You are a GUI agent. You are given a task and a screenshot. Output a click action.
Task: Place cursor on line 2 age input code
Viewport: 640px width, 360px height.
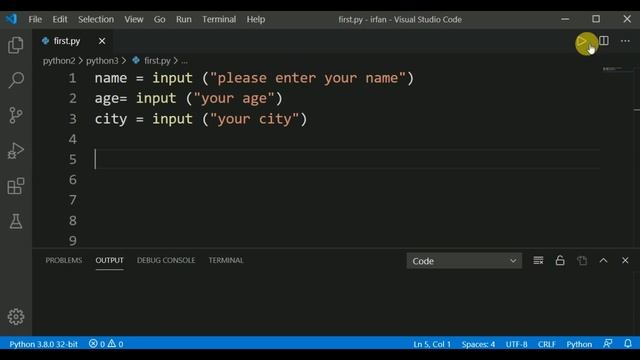click(x=188, y=98)
